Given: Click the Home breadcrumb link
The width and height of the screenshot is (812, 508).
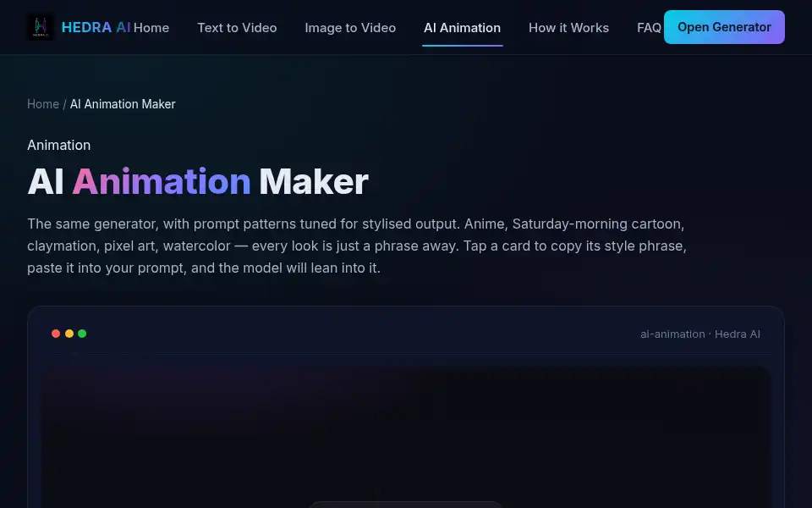Looking at the screenshot, I should click(x=43, y=104).
